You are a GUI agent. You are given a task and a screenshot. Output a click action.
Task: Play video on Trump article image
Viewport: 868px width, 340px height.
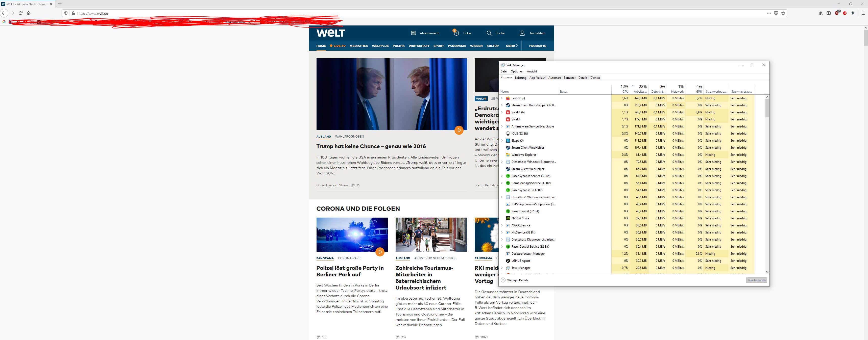pos(459,130)
